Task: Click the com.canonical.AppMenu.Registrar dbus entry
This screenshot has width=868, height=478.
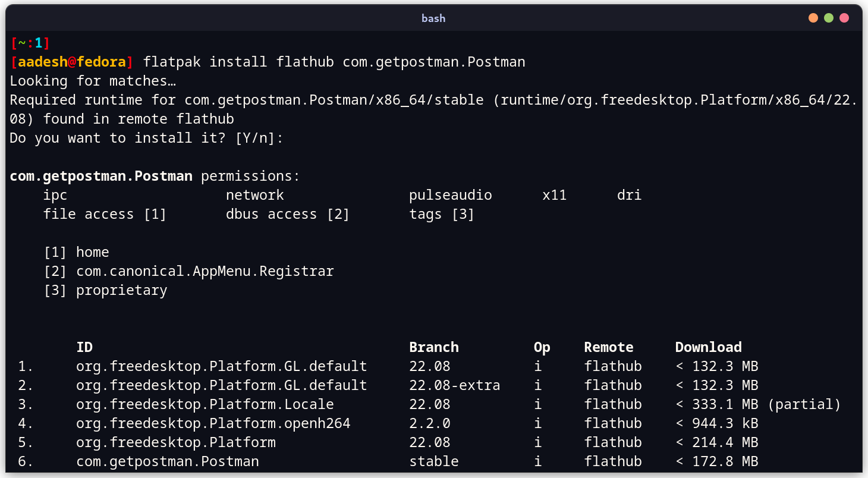Action: click(205, 271)
